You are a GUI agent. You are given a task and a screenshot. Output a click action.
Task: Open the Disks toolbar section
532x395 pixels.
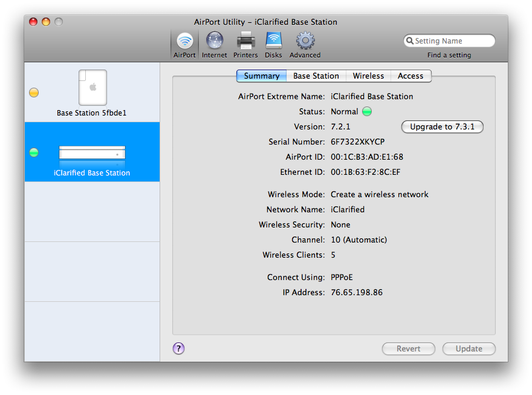click(x=273, y=45)
